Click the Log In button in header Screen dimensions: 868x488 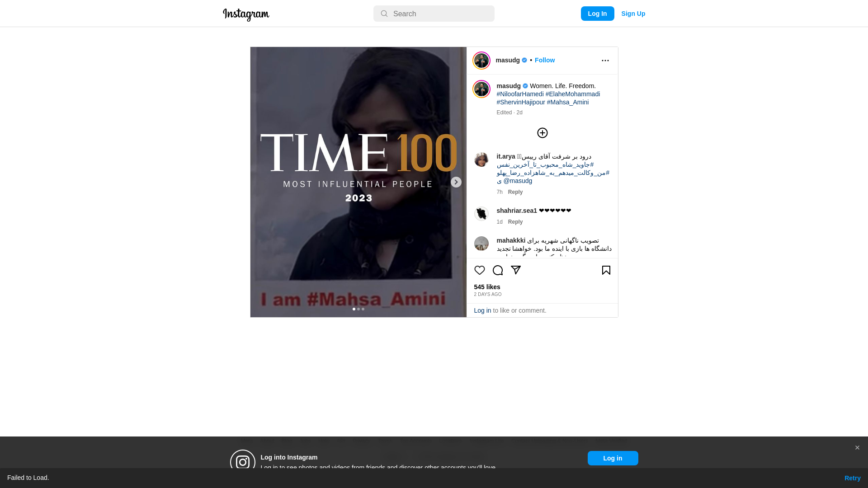(x=597, y=14)
